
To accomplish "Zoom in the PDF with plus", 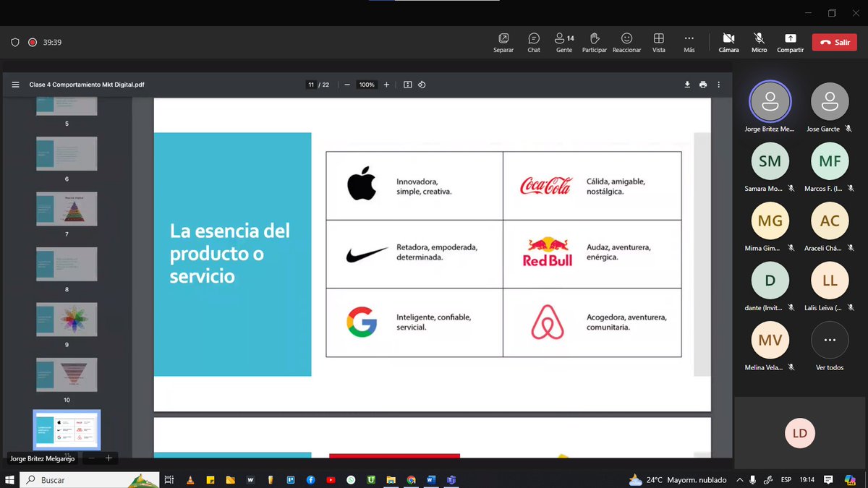I will tap(386, 85).
